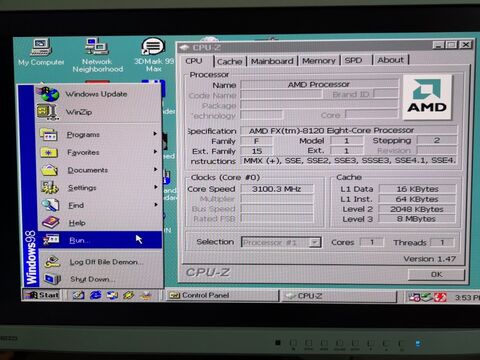The image size is (480, 360).
Task: Click the Find magnifier icon
Action: pyautogui.click(x=50, y=205)
